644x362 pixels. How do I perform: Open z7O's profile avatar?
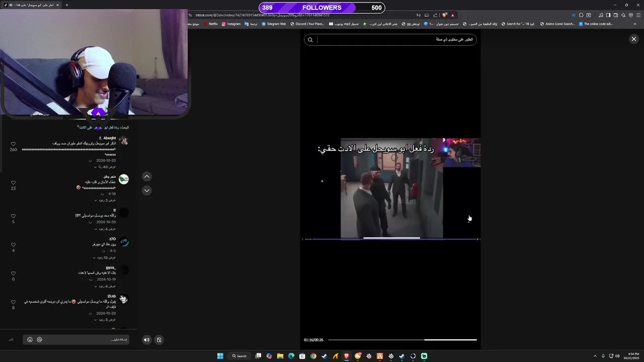123,242
